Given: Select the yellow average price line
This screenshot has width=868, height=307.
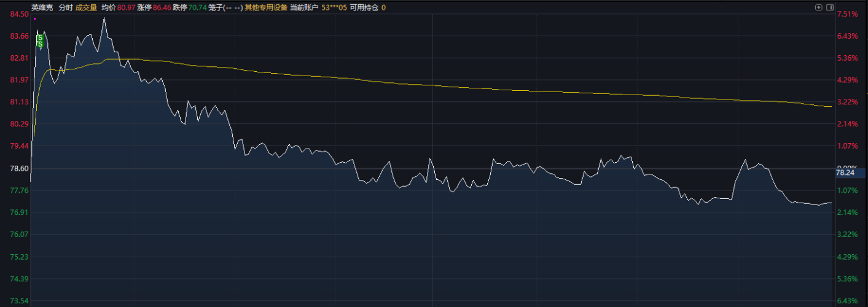Looking at the screenshot, I should (x=433, y=85).
